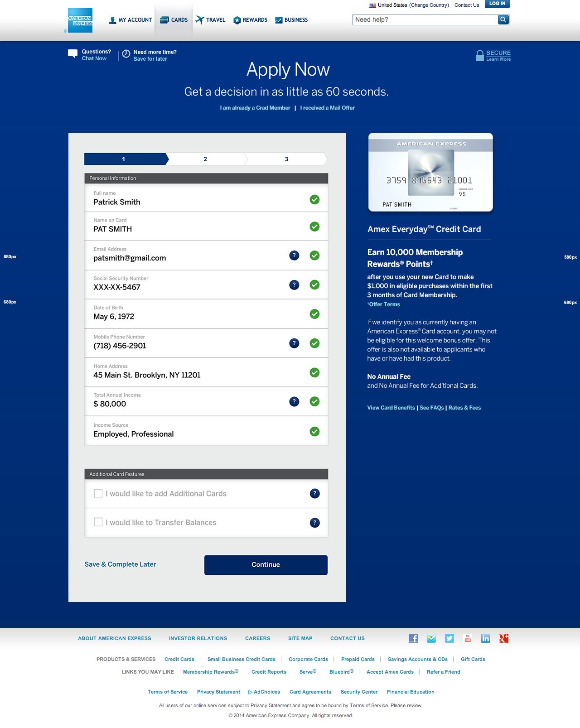Open the Rewards menu
Image resolution: width=580 pixels, height=728 pixels.
coord(251,20)
